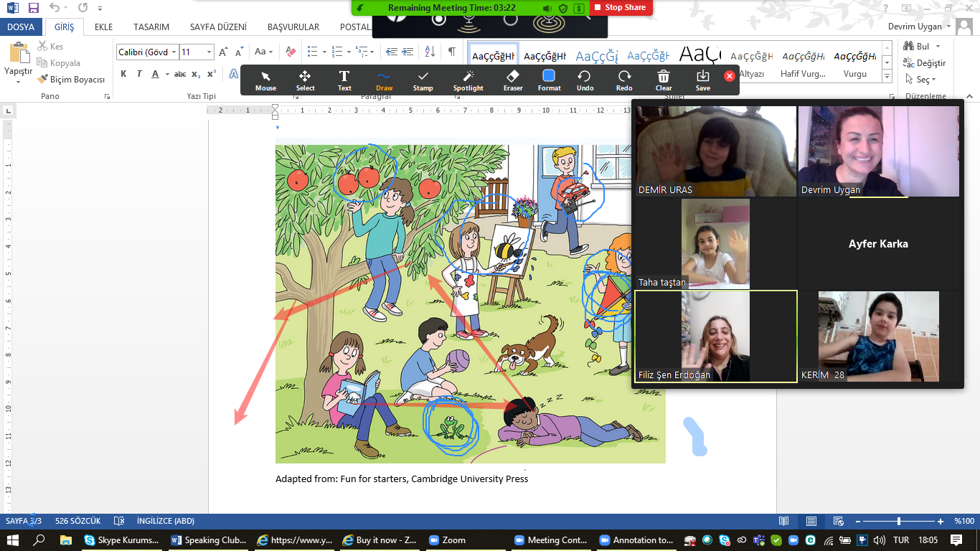Open File Explorer from the taskbar
This screenshot has height=551, width=980.
click(x=65, y=540)
